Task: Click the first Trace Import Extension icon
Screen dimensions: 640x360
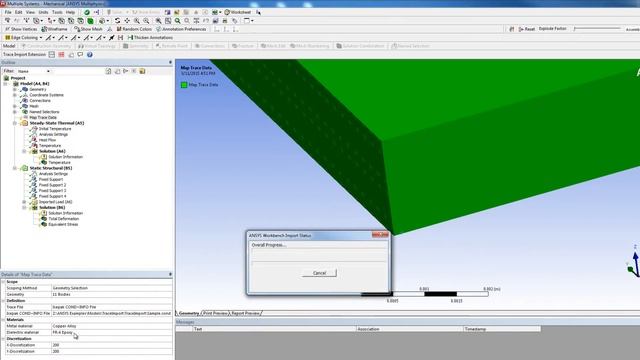Action: click(52, 54)
